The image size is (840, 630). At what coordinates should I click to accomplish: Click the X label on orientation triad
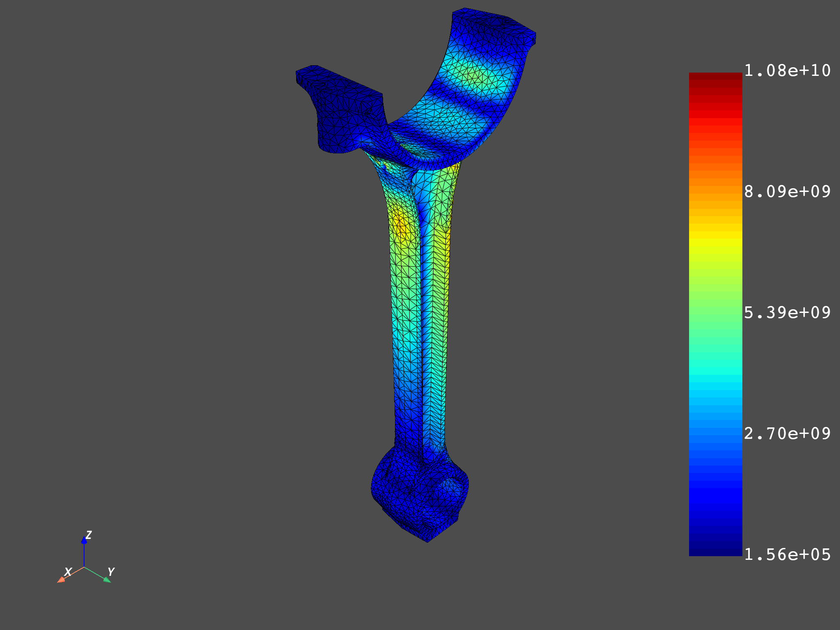pos(68,571)
